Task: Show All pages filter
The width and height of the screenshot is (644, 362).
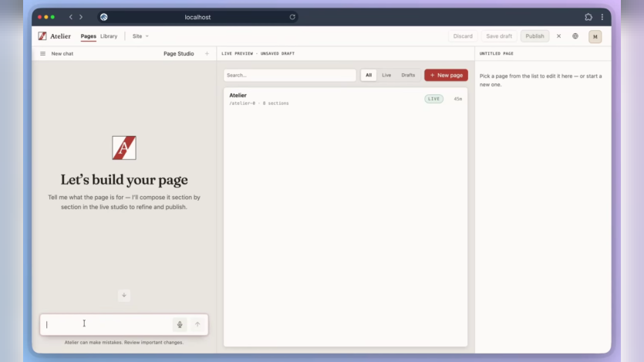Action: pyautogui.click(x=369, y=75)
